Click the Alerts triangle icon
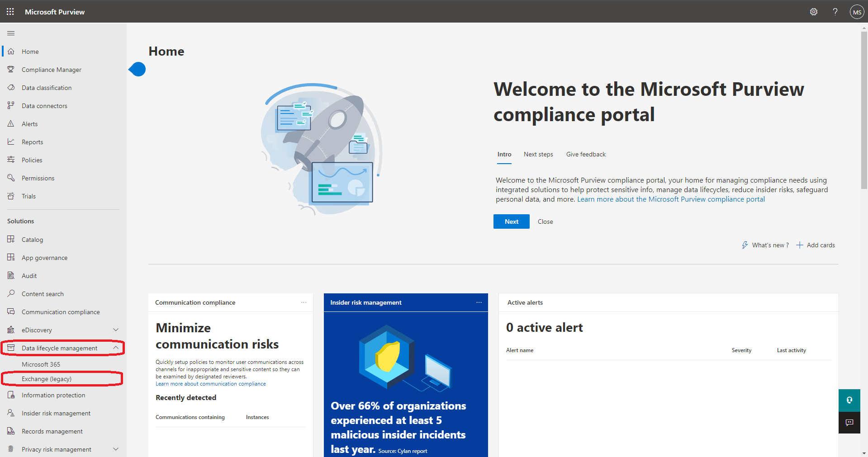The image size is (868, 457). click(x=11, y=124)
